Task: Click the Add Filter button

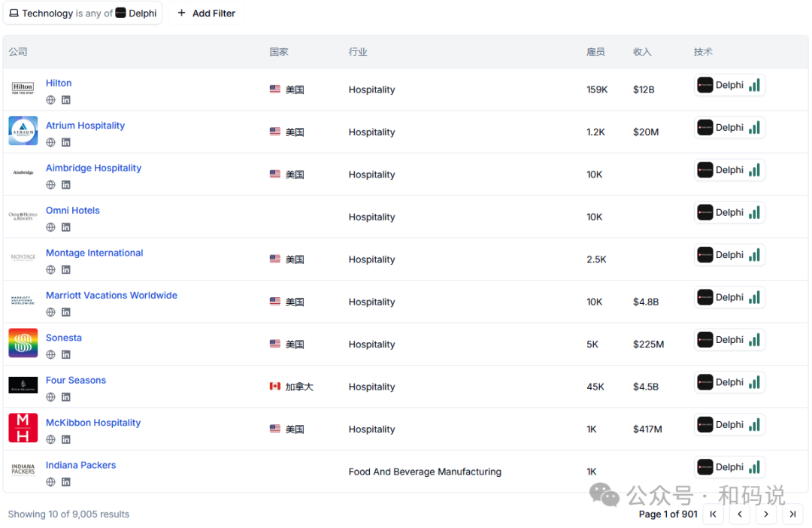Action: (x=206, y=13)
